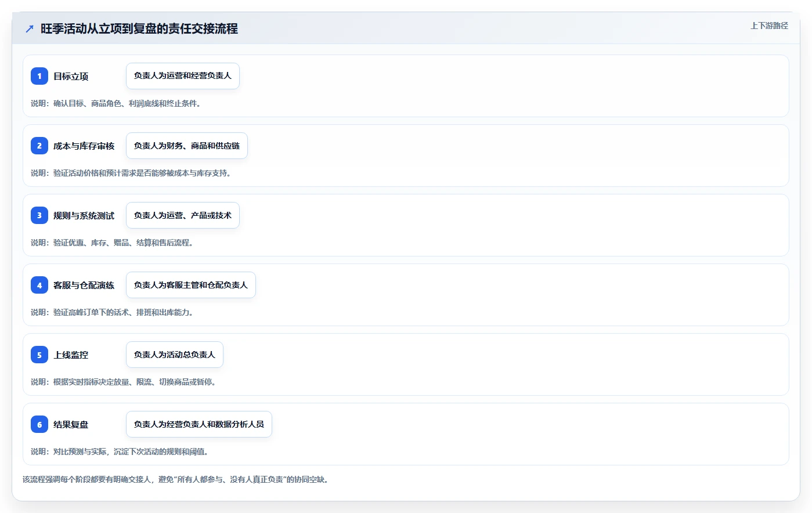Viewport: 812px width, 513px height.
Task: Click the 上下游路径 label
Action: pyautogui.click(x=769, y=26)
